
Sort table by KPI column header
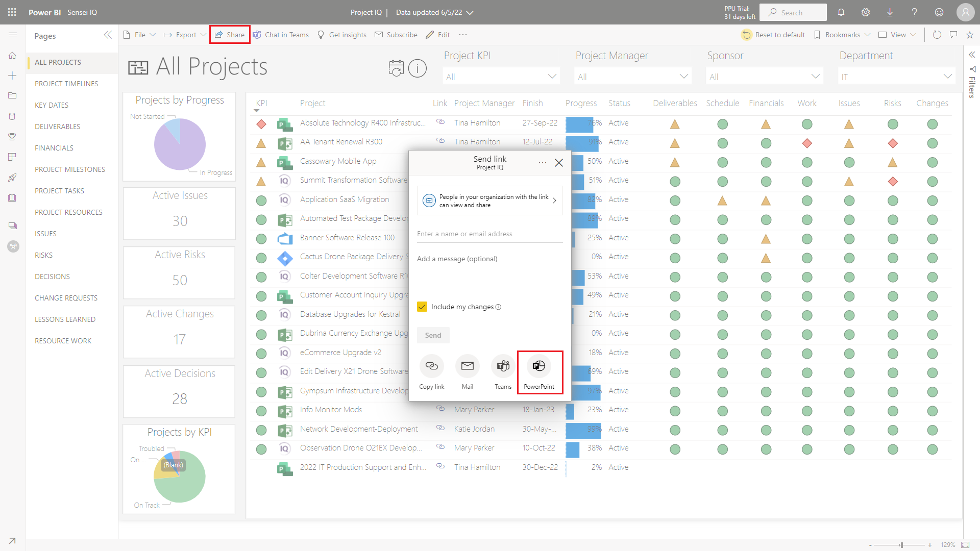coord(261,103)
